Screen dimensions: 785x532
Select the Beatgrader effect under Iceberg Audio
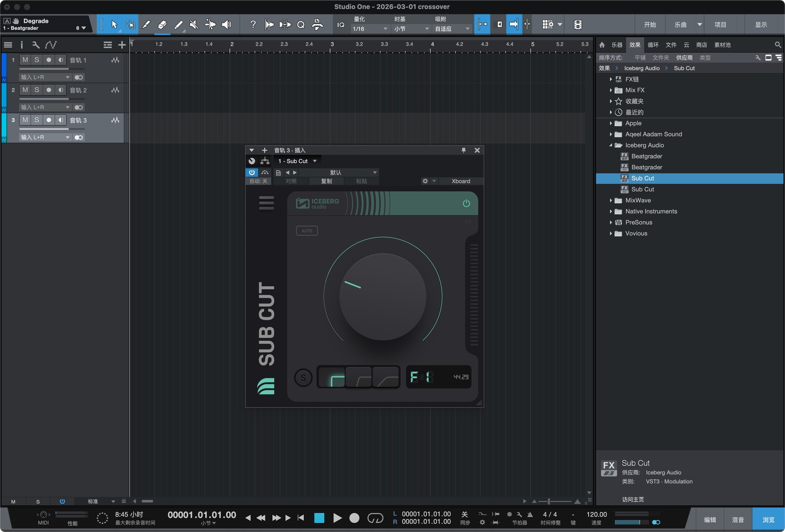pos(647,156)
